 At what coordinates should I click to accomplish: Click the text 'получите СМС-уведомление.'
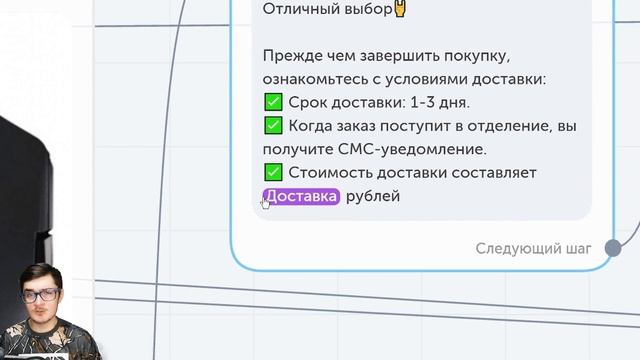(375, 149)
